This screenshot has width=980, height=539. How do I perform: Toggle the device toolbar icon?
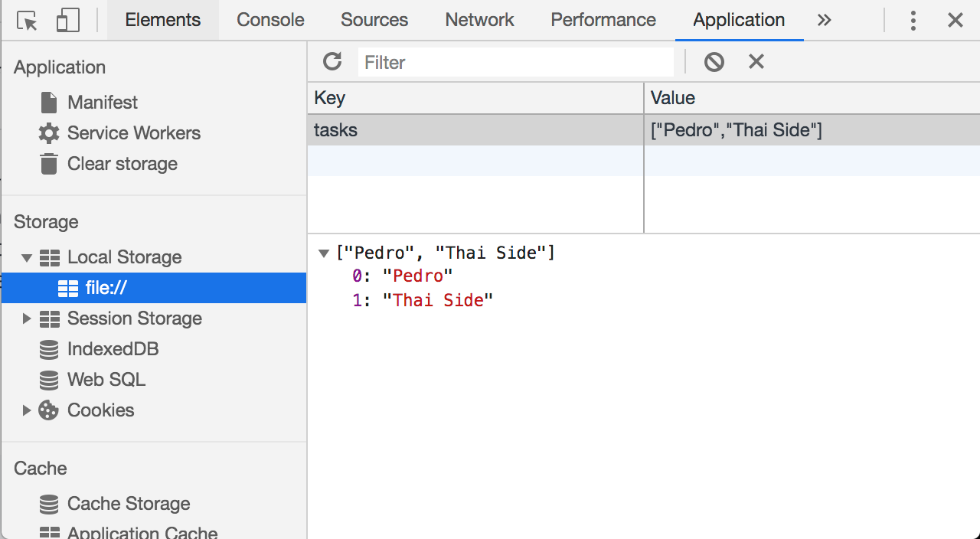pyautogui.click(x=68, y=21)
